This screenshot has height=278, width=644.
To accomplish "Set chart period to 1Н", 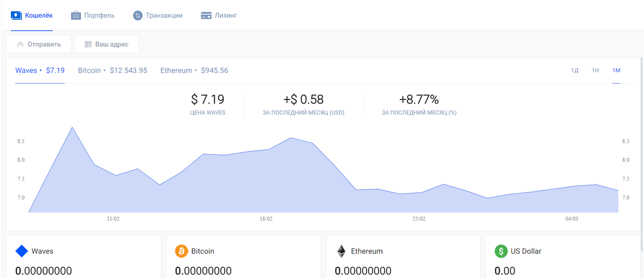I will tap(595, 70).
